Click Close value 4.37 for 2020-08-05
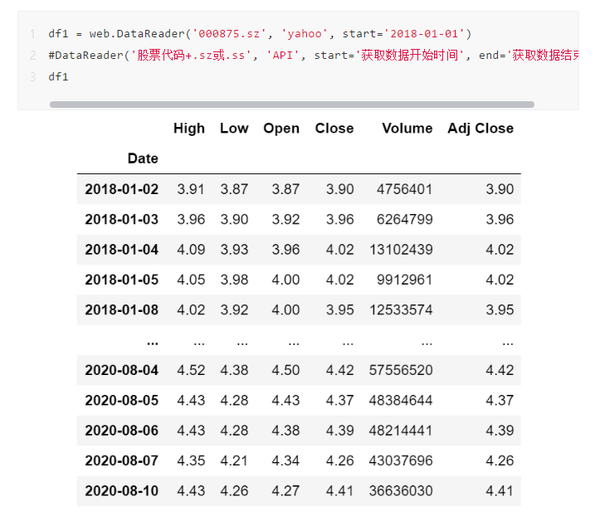The width and height of the screenshot is (600, 521). coord(340,401)
